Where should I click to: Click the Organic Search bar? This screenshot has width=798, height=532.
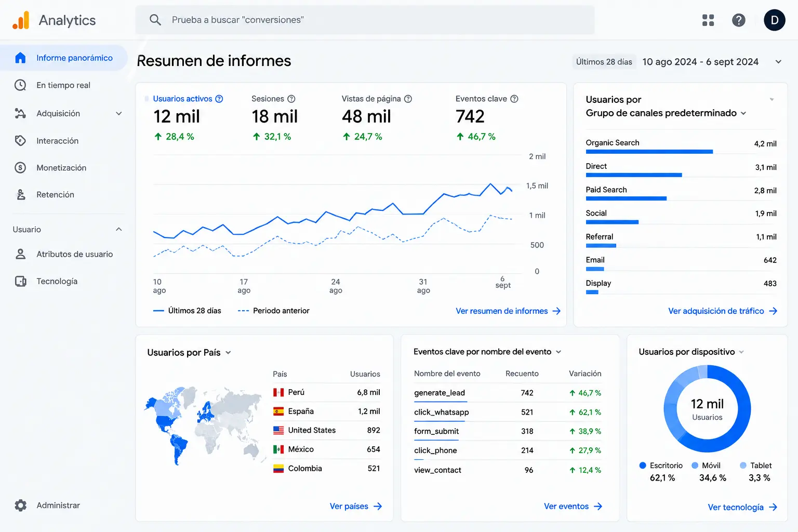coord(649,152)
